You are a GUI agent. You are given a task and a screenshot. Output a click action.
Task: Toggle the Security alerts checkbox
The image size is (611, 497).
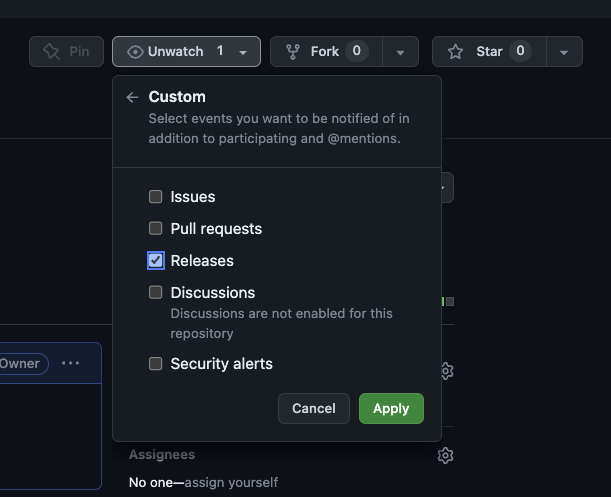[156, 364]
